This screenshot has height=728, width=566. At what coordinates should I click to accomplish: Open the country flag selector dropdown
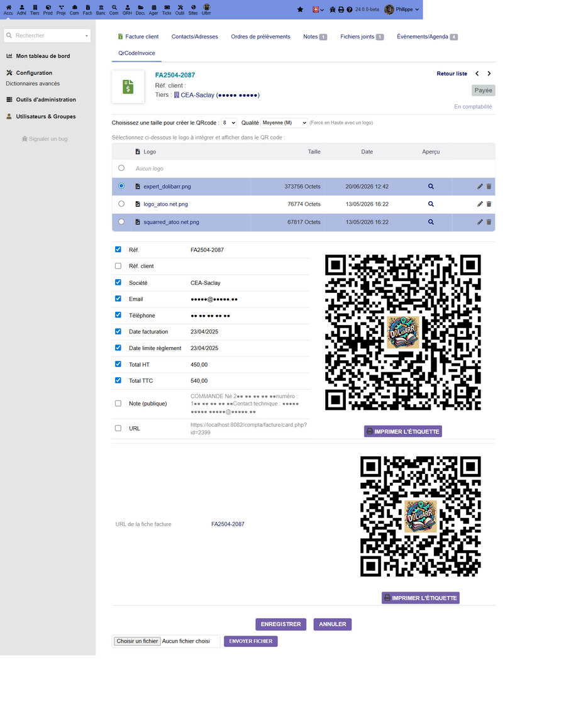pos(318,9)
